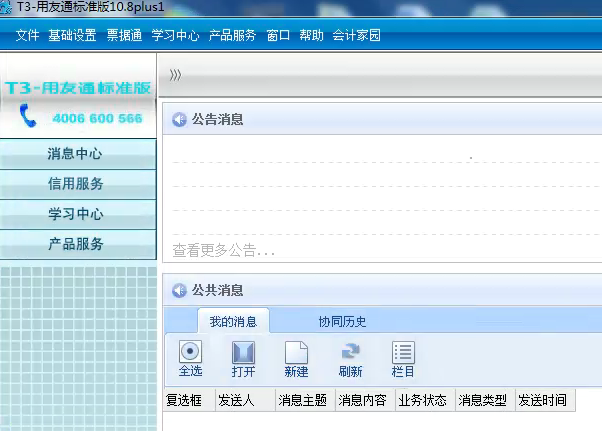
Task: Open the 帮助 menu
Action: coord(311,35)
